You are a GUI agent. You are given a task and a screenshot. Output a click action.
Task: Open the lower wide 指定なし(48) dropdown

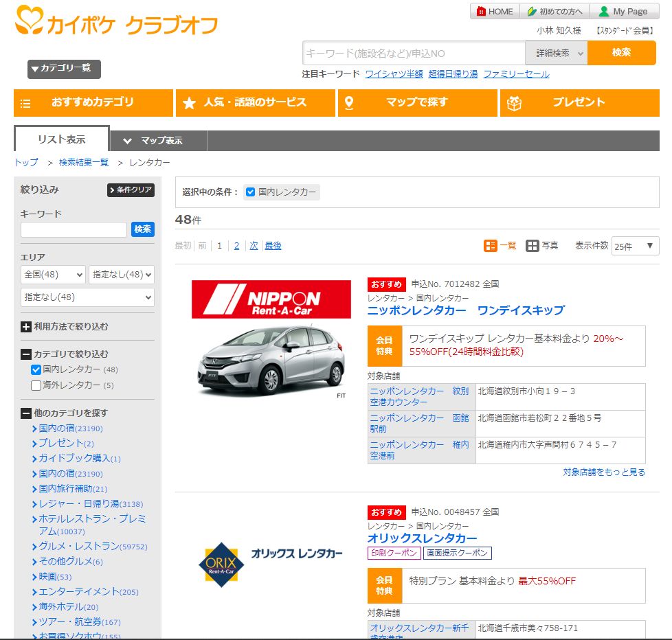87,297
